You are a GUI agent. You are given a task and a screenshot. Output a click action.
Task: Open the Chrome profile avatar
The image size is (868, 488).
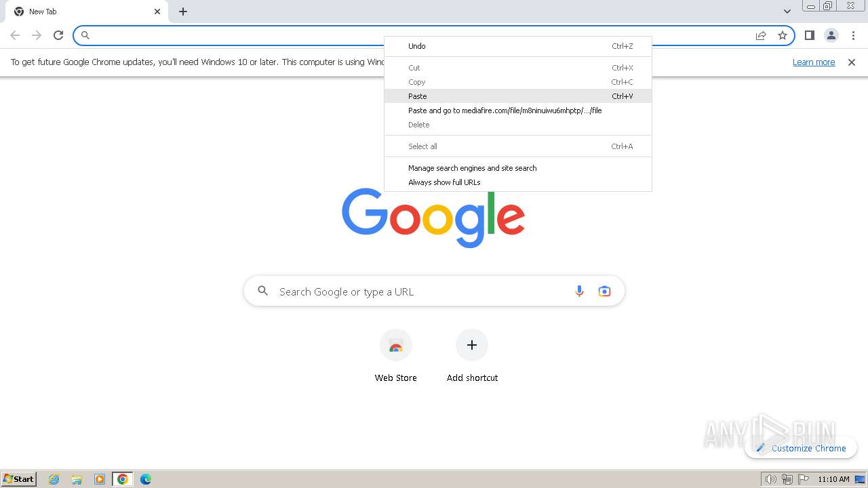click(831, 35)
